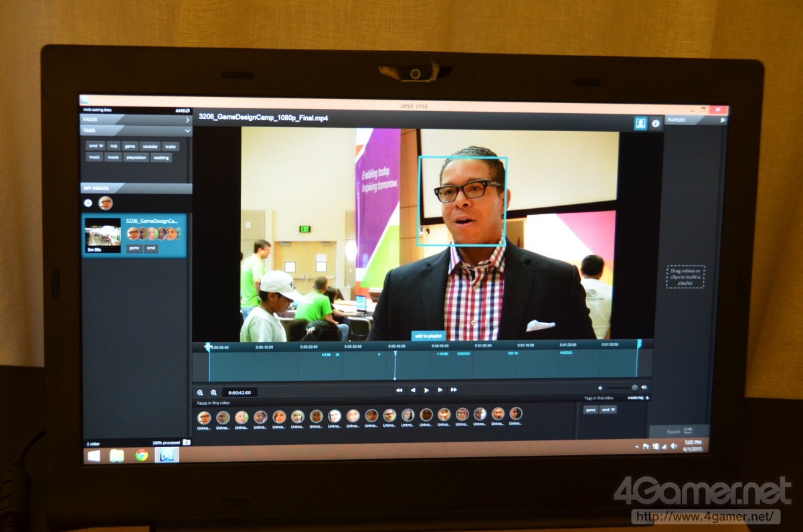Select the eleventh Unknown face avatar
Screen dimensions: 803x532
(389, 415)
